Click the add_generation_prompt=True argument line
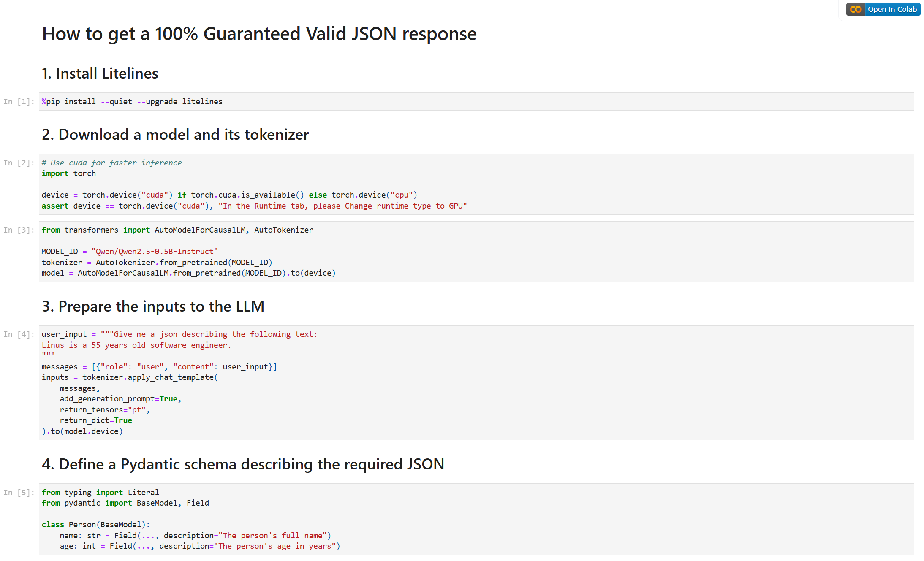924x561 pixels. point(120,399)
